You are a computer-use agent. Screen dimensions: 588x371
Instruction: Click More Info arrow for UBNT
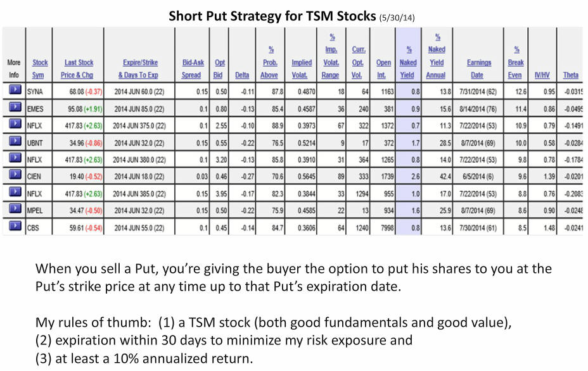coord(15,141)
